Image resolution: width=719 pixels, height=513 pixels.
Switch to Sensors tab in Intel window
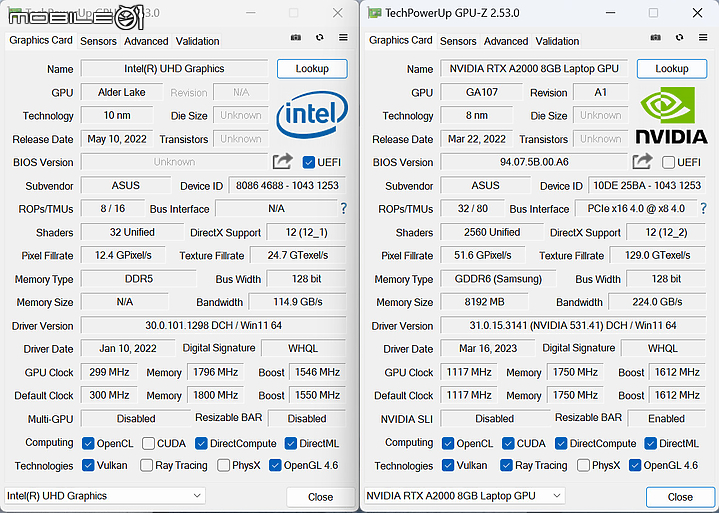(98, 41)
